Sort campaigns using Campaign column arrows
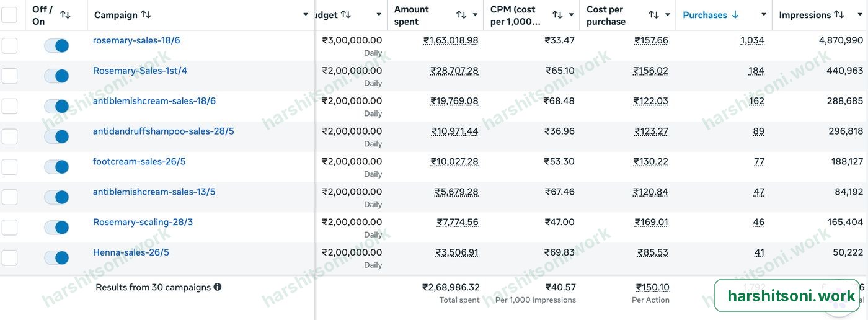 (x=146, y=14)
